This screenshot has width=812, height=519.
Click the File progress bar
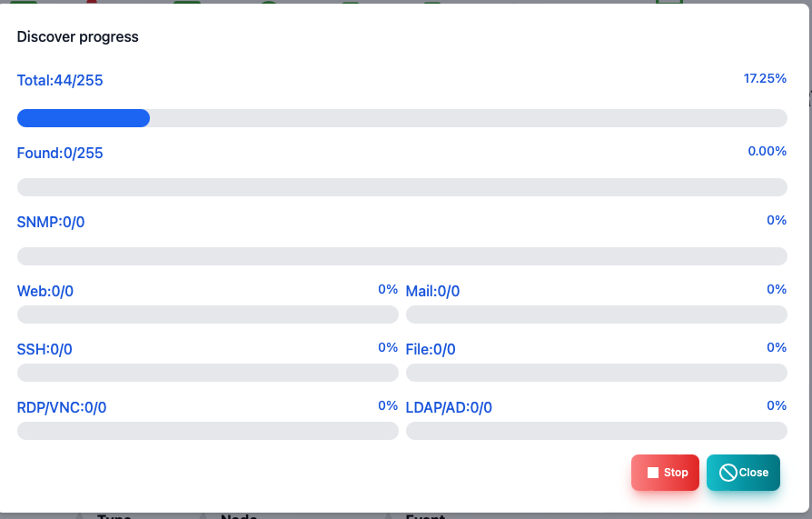[x=597, y=373]
